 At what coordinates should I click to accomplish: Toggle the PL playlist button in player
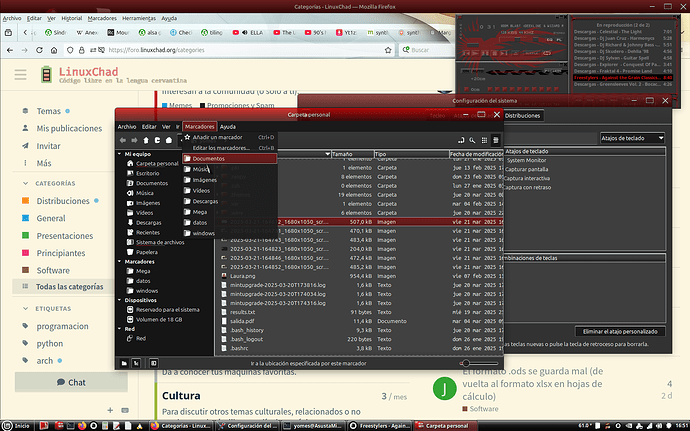559,40
